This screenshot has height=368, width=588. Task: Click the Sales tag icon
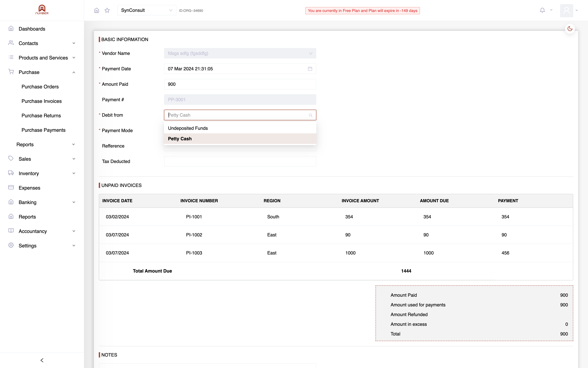(11, 158)
